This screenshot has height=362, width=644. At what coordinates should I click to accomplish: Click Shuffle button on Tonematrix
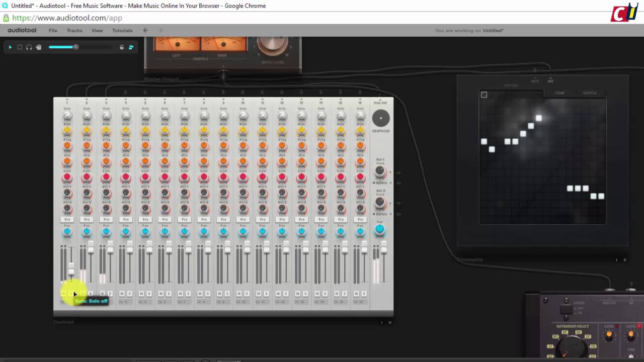click(x=589, y=93)
